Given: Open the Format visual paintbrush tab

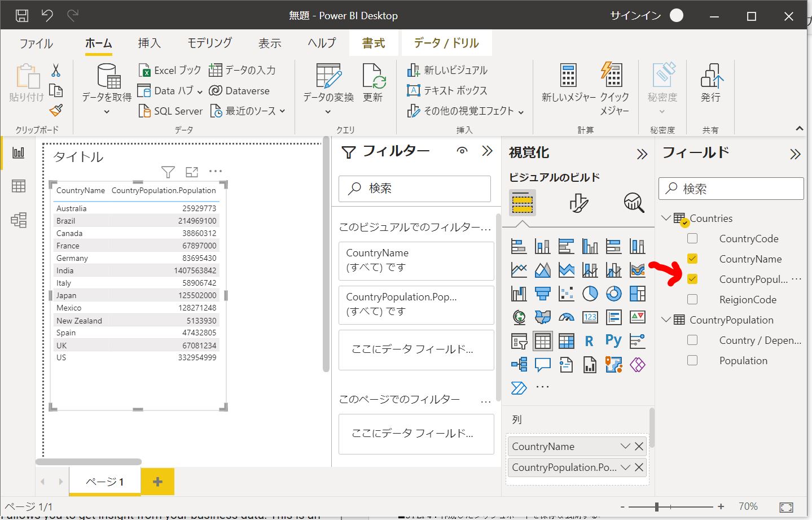Looking at the screenshot, I should point(578,203).
